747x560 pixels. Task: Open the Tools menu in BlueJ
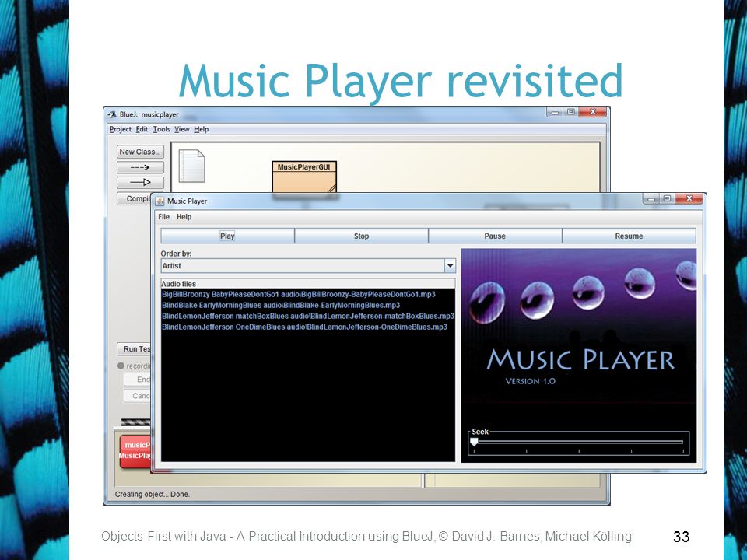pos(161,129)
